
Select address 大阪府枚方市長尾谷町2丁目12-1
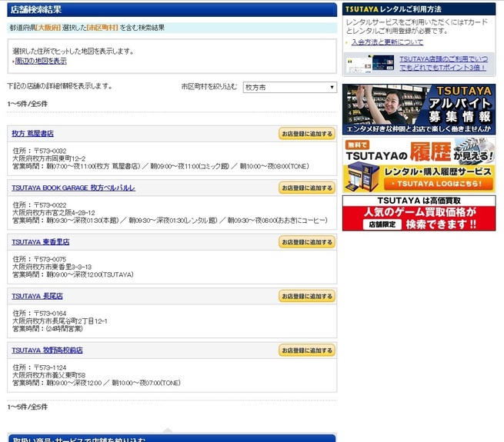point(60,321)
